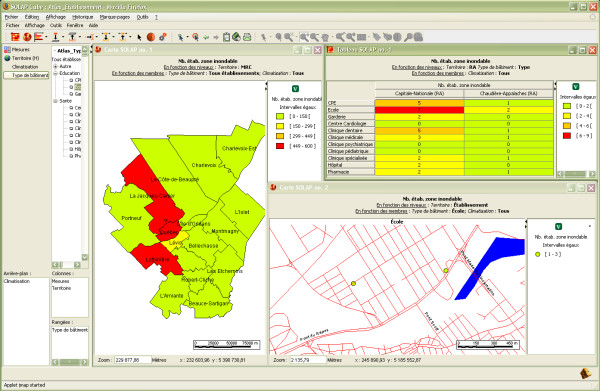Image resolution: width=600 pixels, height=391 pixels.
Task: Click the green back arrow icon
Action: point(206,37)
